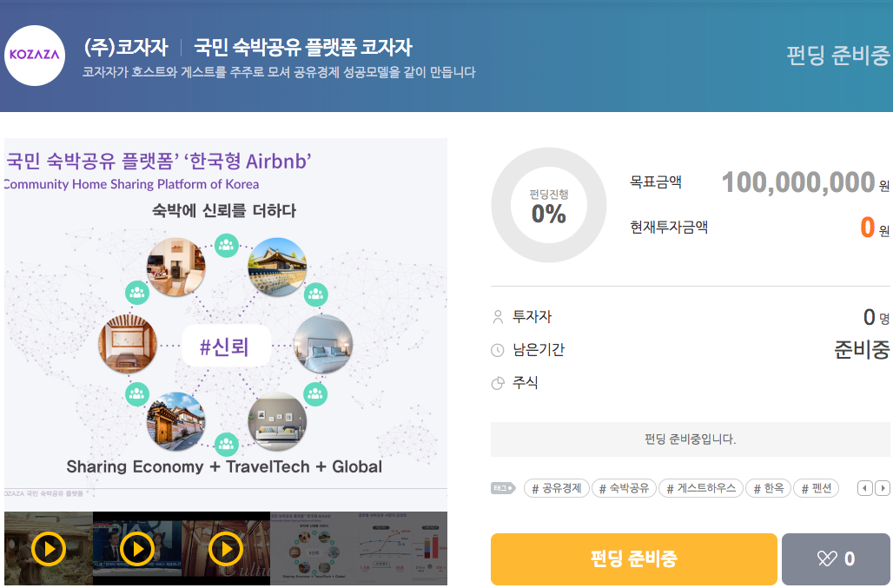Select the #게스트하우스 tag

pyautogui.click(x=701, y=488)
